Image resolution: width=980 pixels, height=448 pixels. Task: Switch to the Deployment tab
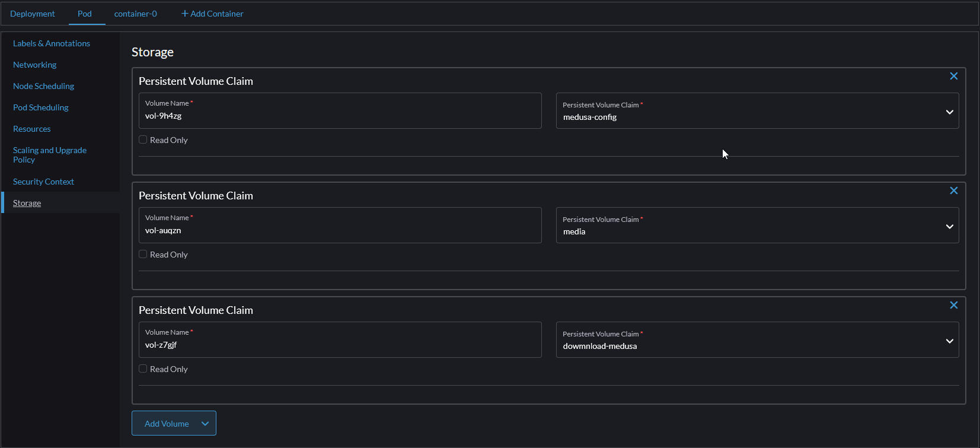point(33,14)
